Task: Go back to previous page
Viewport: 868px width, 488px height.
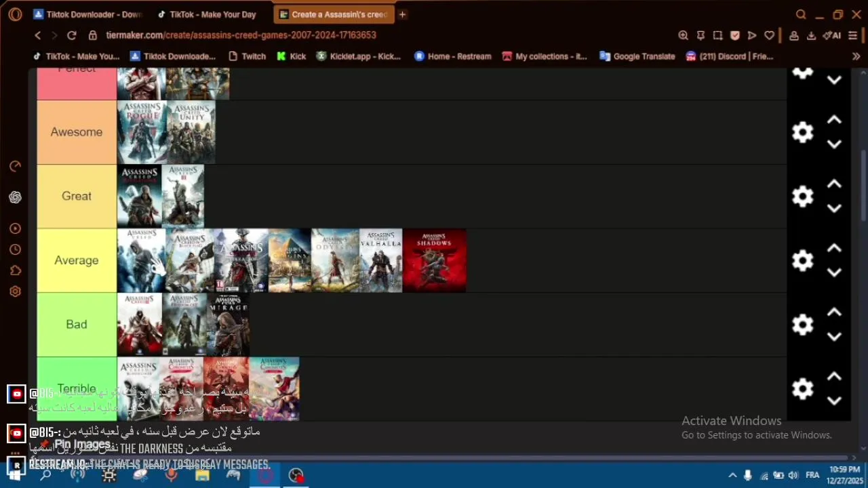Action: pyautogui.click(x=38, y=35)
